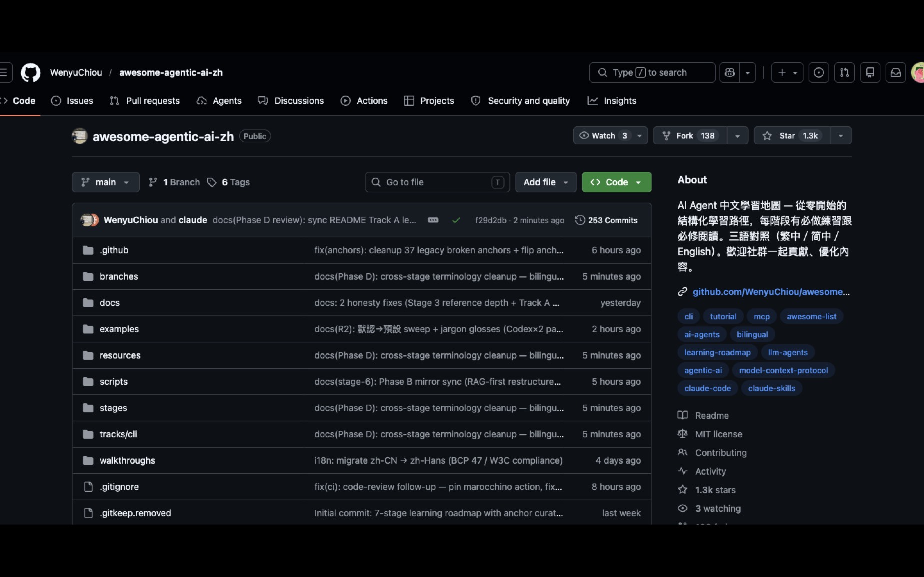
Task: Open the green Code dropdown
Action: coord(617,182)
